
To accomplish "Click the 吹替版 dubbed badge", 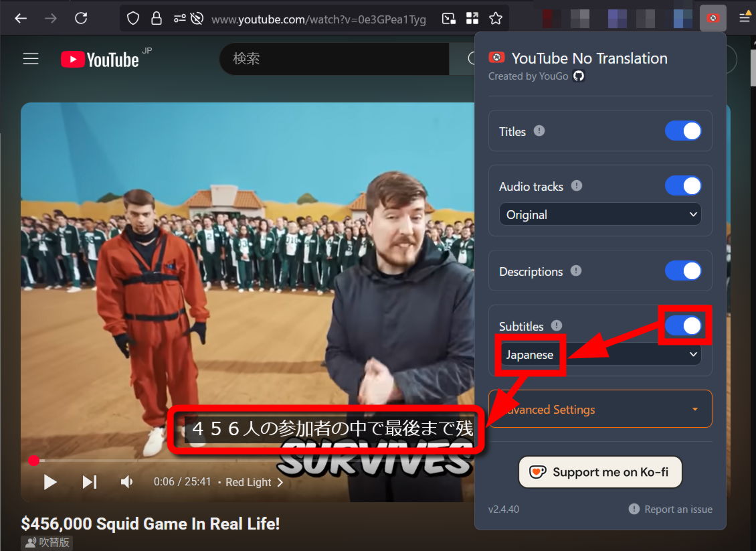I will click(x=47, y=542).
